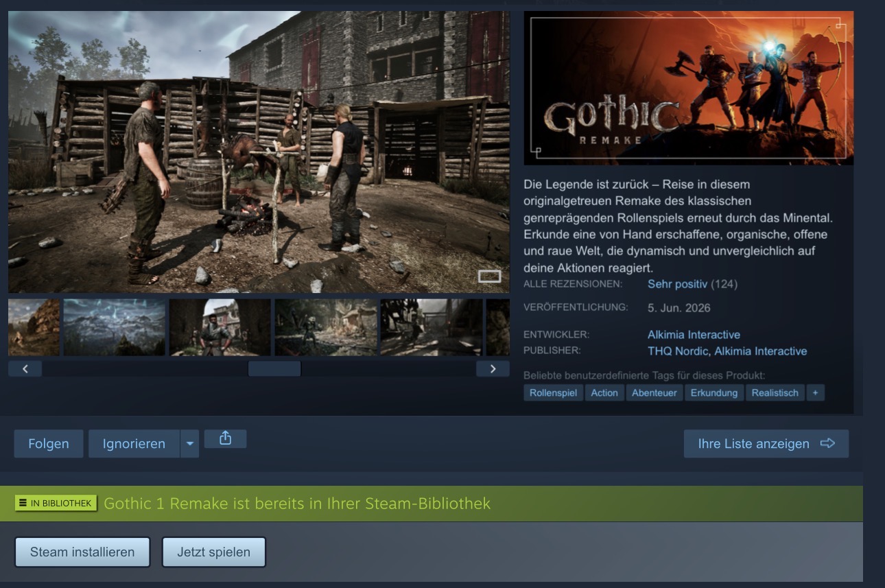885x588 pixels.
Task: Click the release date 5. Jun. 2026
Action: [679, 308]
